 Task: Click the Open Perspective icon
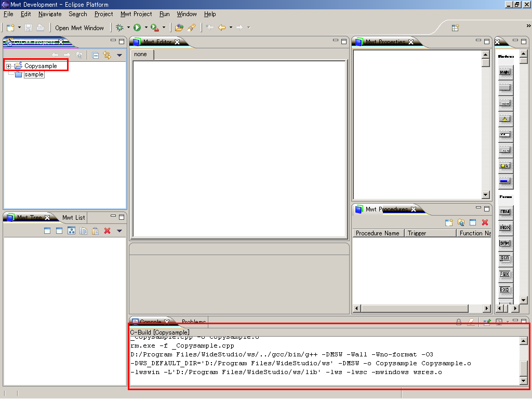(x=455, y=28)
